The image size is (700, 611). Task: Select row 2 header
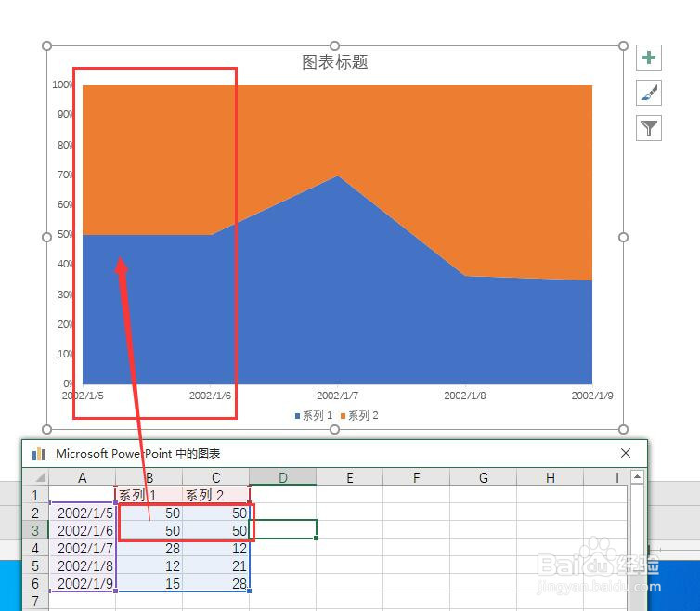pyautogui.click(x=35, y=513)
